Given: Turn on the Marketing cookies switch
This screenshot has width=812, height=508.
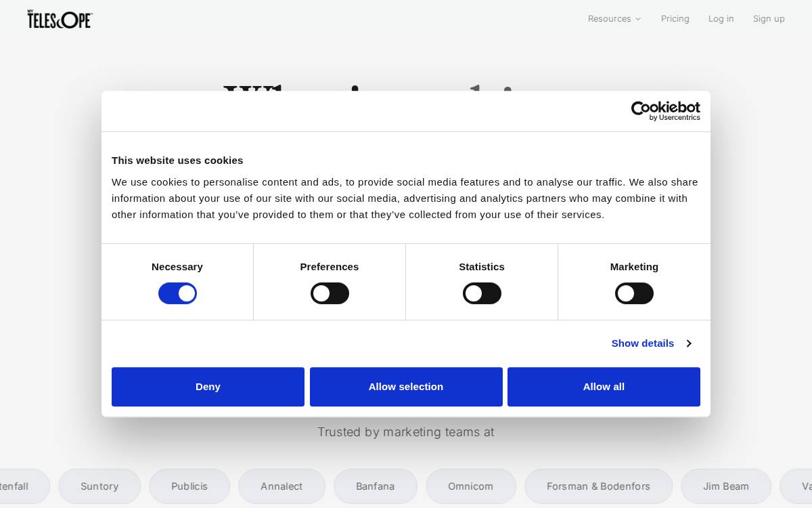Looking at the screenshot, I should [x=634, y=293].
